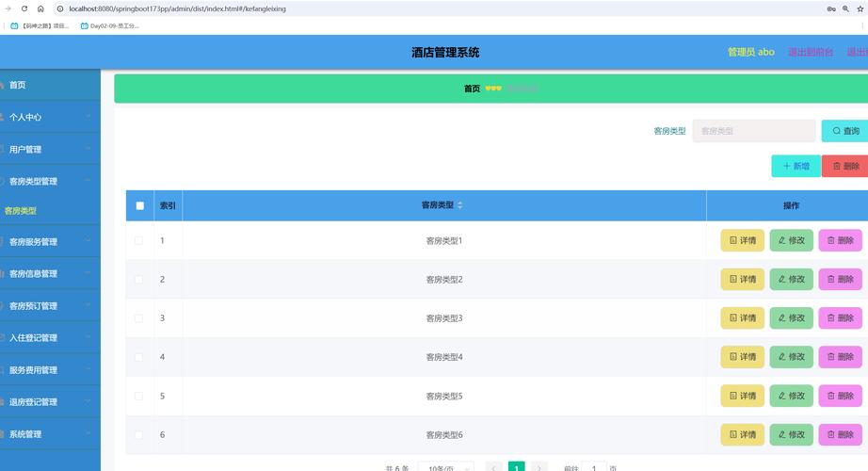The height and width of the screenshot is (471, 868).
Task: Edit (修改) the 客房类型3 row
Action: [791, 318]
